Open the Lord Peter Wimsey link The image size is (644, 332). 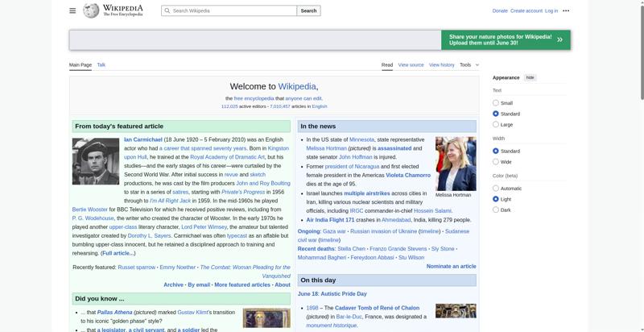tap(204, 226)
